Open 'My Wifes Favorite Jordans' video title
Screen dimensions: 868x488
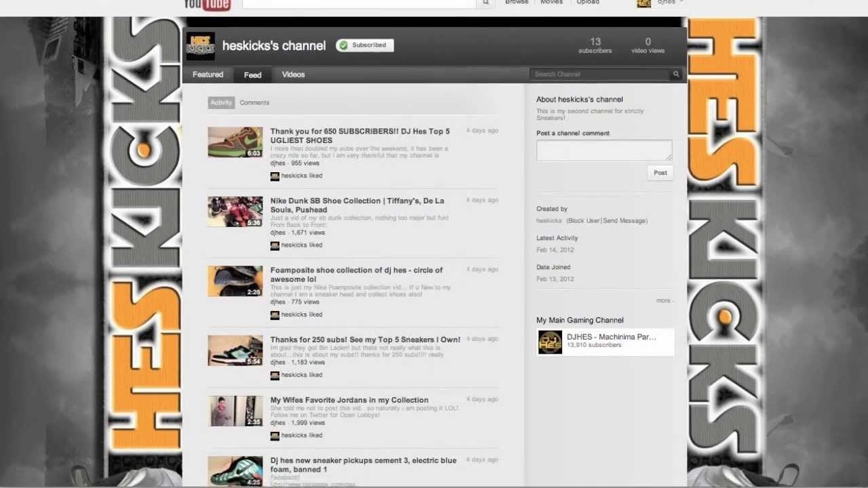[x=349, y=400]
